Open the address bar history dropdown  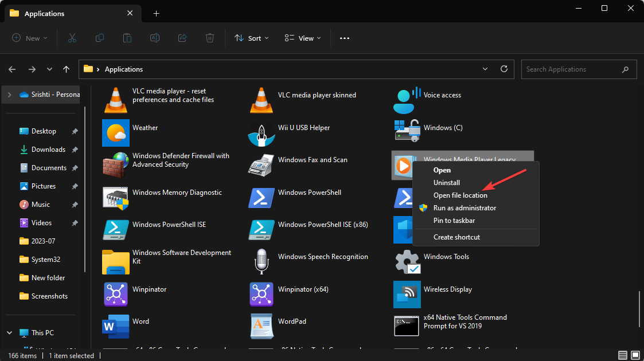tap(485, 69)
